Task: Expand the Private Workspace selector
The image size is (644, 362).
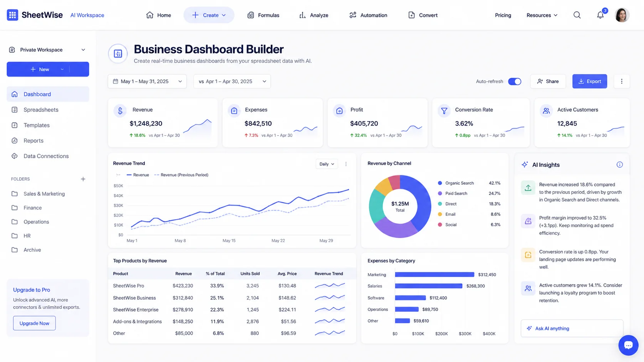Action: pos(48,50)
